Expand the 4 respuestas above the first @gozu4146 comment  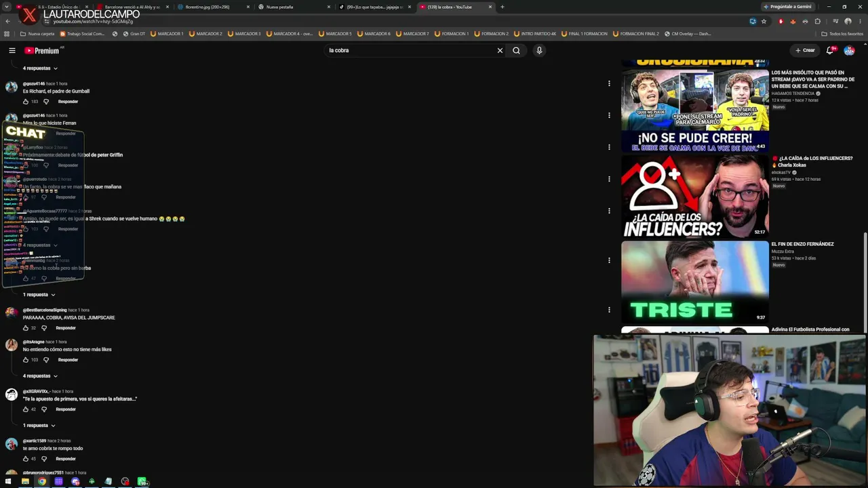pyautogui.click(x=40, y=68)
